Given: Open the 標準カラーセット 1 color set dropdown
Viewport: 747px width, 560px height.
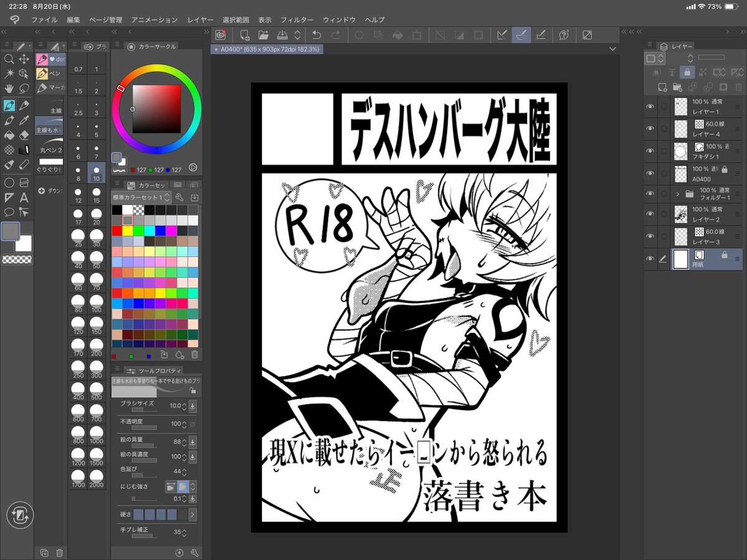Looking at the screenshot, I should pyautogui.click(x=167, y=197).
